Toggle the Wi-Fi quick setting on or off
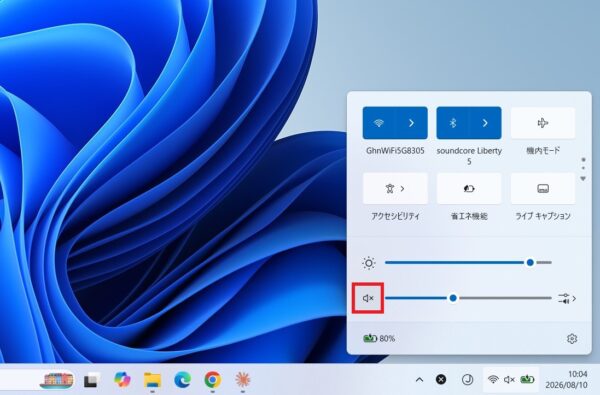Screen dimensions: 600x395 coord(379,123)
